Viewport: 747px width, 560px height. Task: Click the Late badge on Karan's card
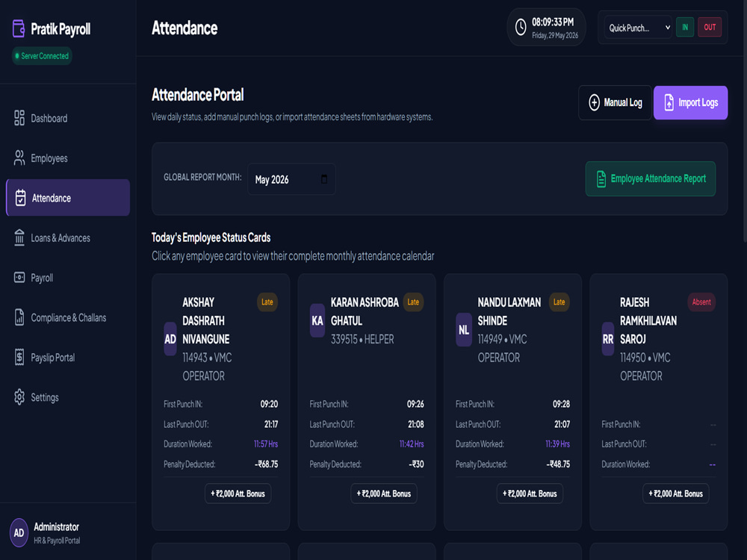tap(413, 302)
